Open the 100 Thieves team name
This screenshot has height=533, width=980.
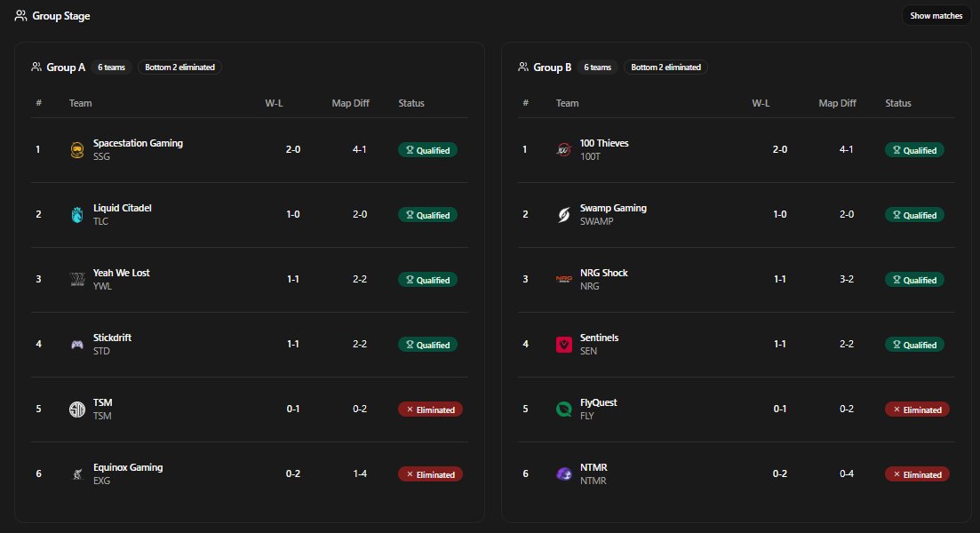(604, 143)
